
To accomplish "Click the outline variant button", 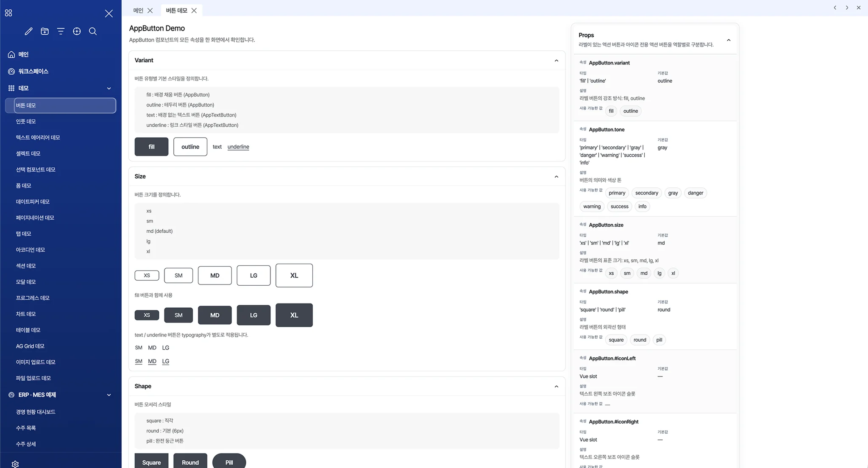I will tap(190, 147).
